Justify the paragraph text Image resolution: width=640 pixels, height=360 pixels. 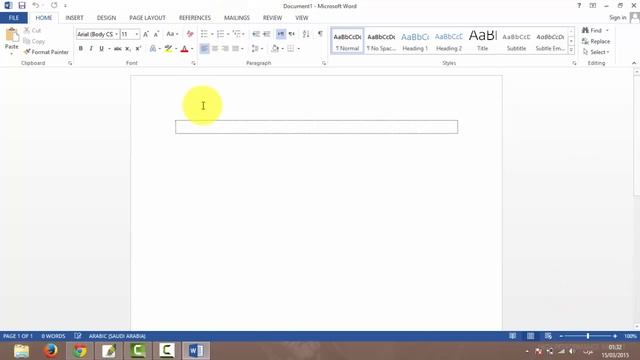236,49
